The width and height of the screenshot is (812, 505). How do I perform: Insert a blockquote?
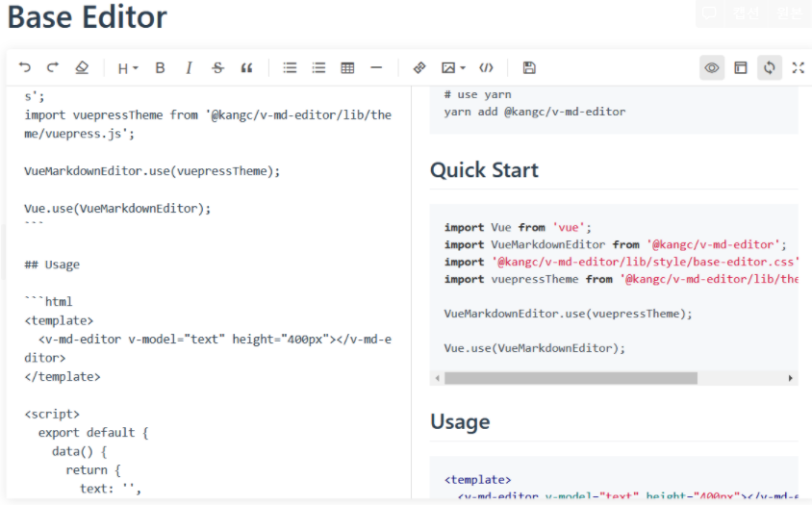pyautogui.click(x=246, y=68)
